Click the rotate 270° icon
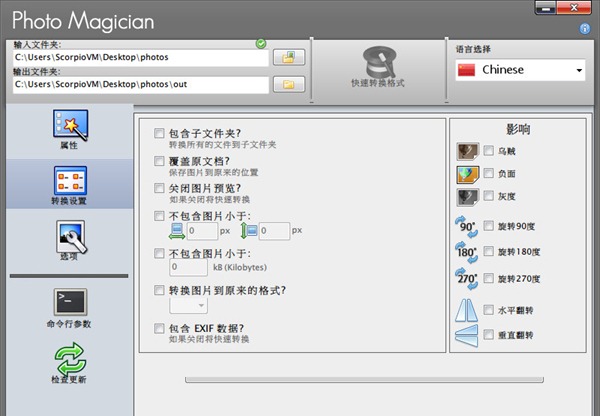Viewport: 600px width, 416px height. point(467,279)
